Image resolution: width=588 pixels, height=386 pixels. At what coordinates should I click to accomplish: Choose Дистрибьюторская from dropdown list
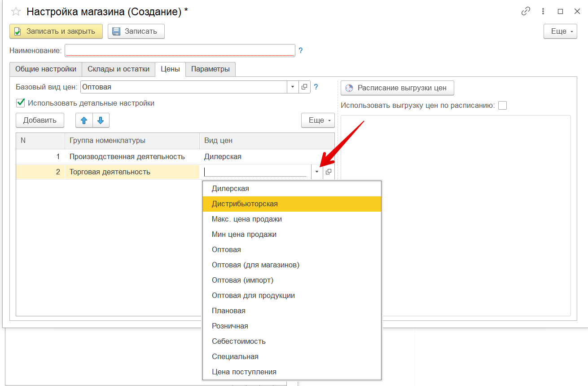point(292,204)
